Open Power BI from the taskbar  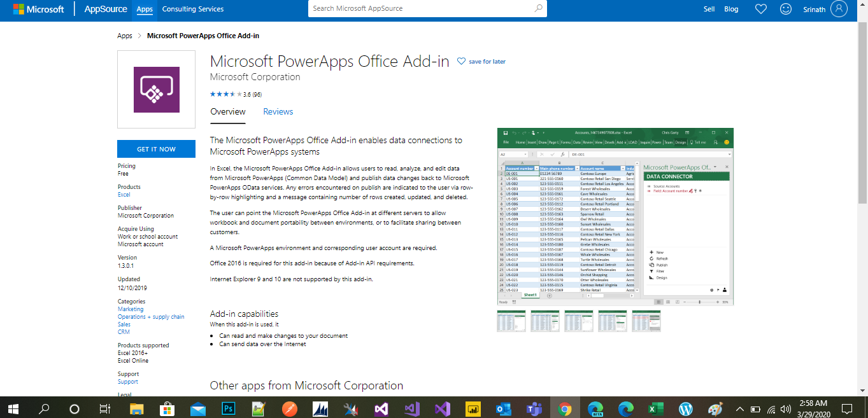(x=473, y=408)
